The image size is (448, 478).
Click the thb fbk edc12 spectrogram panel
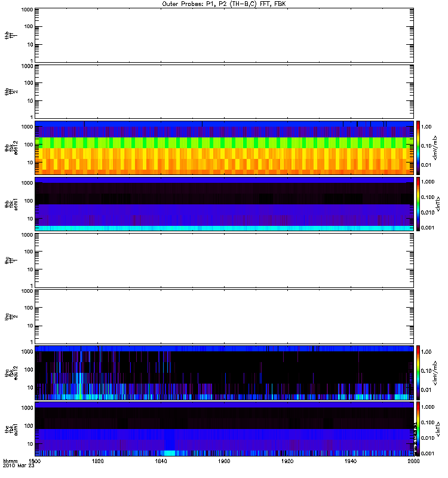(224, 148)
